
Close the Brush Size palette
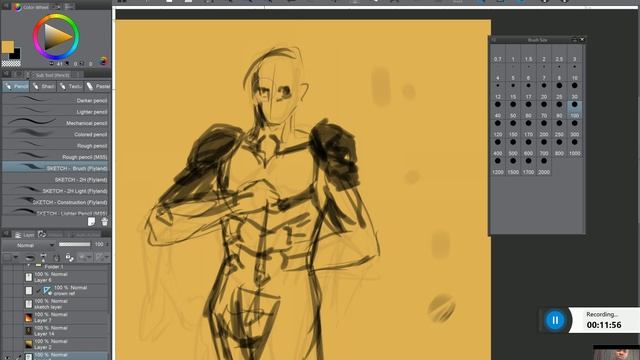click(x=582, y=40)
